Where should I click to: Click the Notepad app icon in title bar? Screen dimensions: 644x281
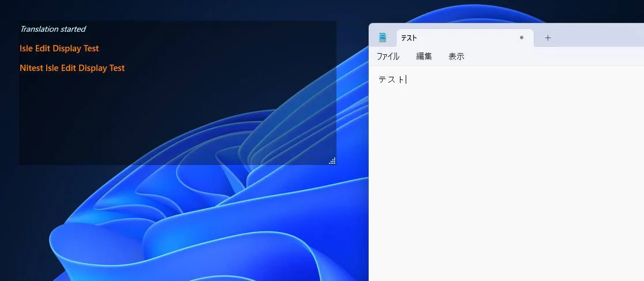(x=383, y=38)
